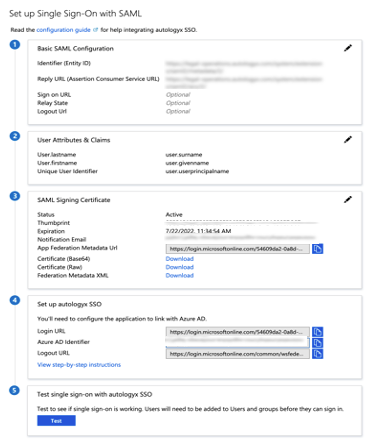Viewport: 369px width, 441px height.
Task: Click the 'user.givenname' value
Action: coord(187,163)
